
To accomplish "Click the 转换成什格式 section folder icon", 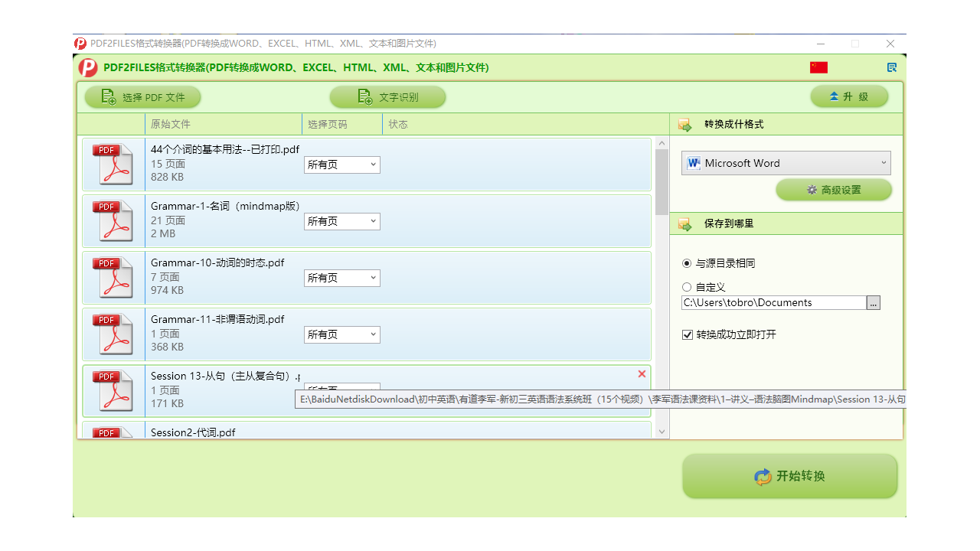I will (684, 125).
